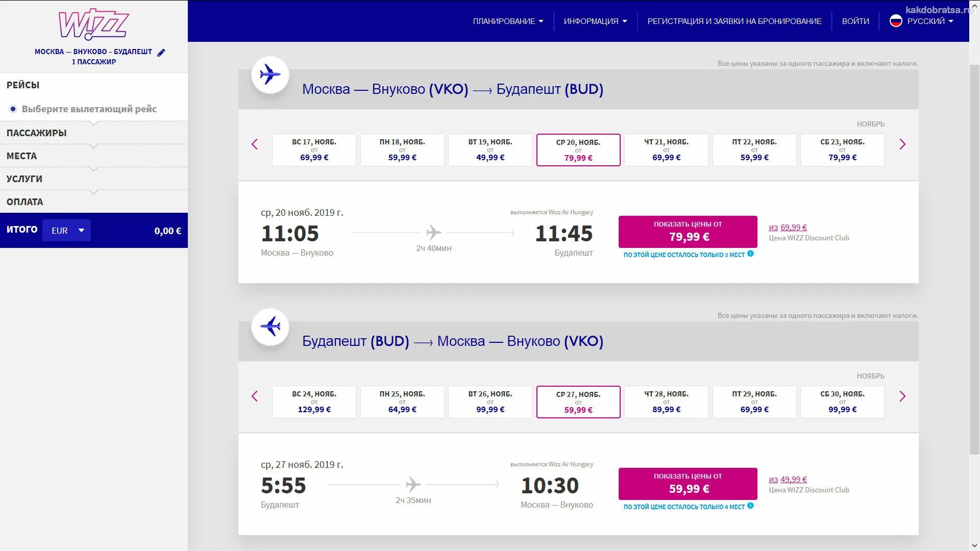Open info icon next to 3 seats left
The width and height of the screenshot is (980, 551).
click(750, 254)
